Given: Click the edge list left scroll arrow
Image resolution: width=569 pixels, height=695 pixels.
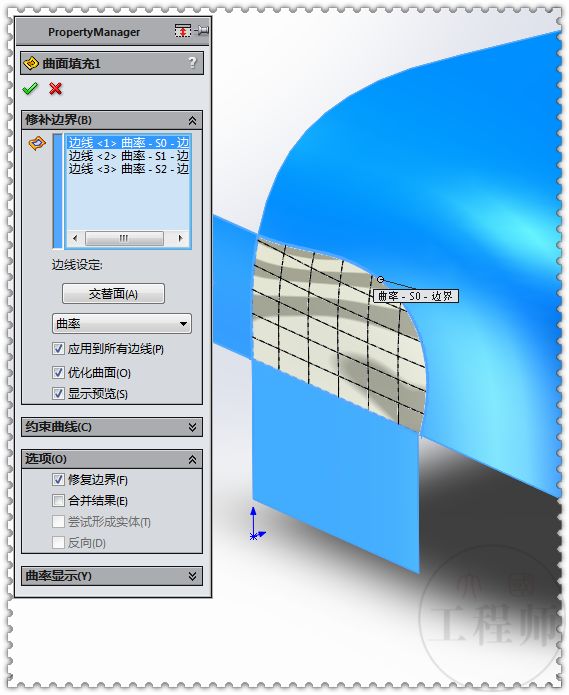Looking at the screenshot, I should (75, 238).
